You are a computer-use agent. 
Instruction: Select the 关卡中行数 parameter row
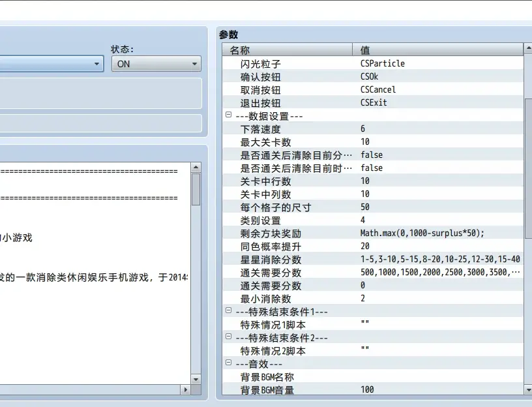click(x=373, y=181)
